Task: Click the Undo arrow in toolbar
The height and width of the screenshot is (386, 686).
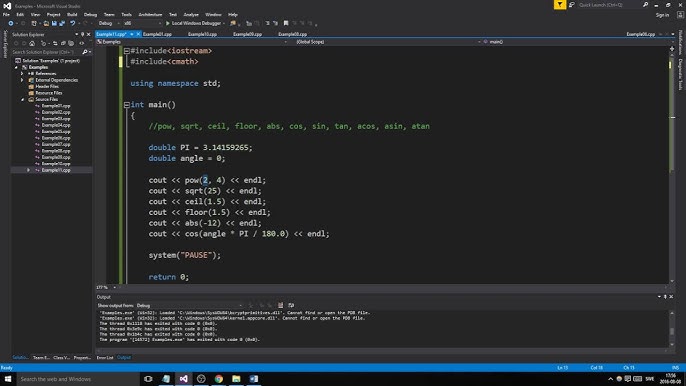Action: [x=73, y=23]
